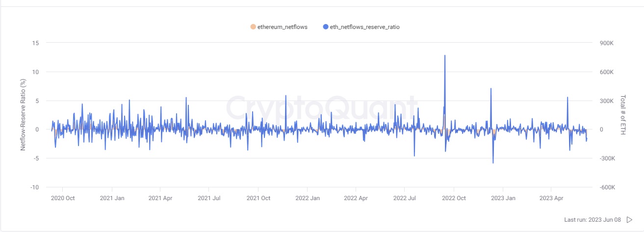Click the 15 left-axis tick label

(x=35, y=43)
